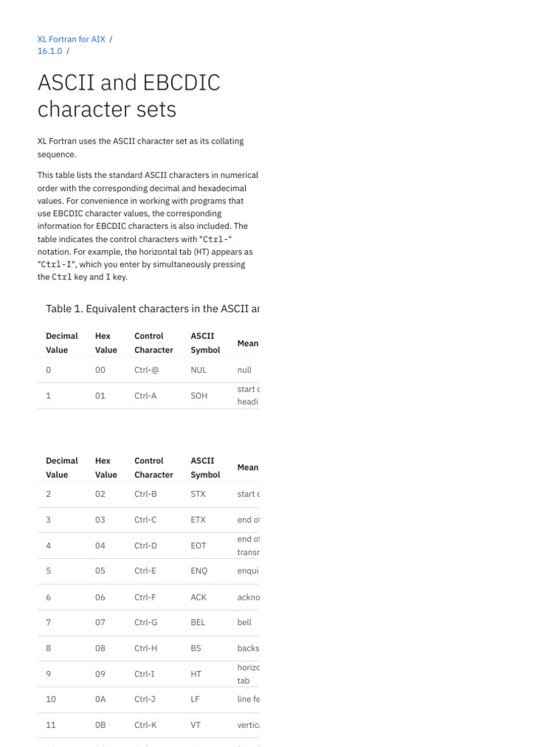The width and height of the screenshot is (560, 747).
Task: Click the "Table 1" caption text
Action: point(152,309)
